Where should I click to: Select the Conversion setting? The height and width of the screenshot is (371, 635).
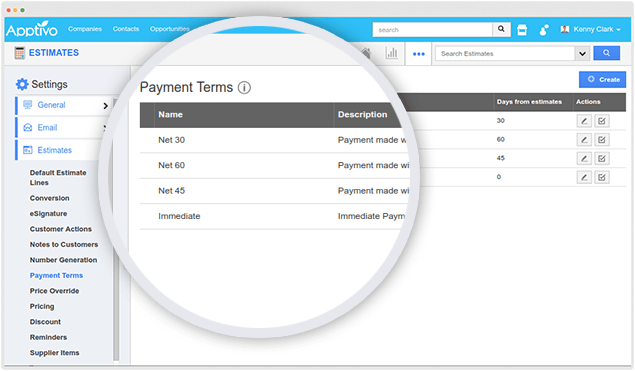click(49, 198)
